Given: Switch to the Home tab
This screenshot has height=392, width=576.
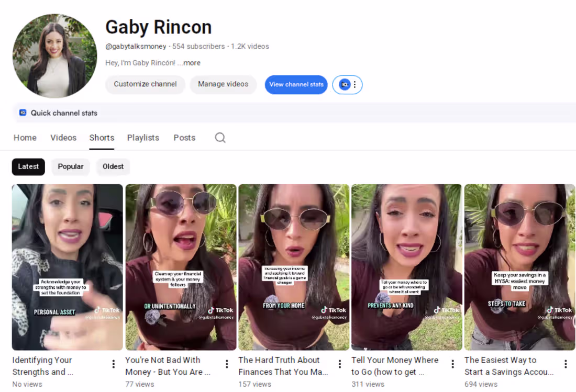Looking at the screenshot, I should pyautogui.click(x=25, y=138).
